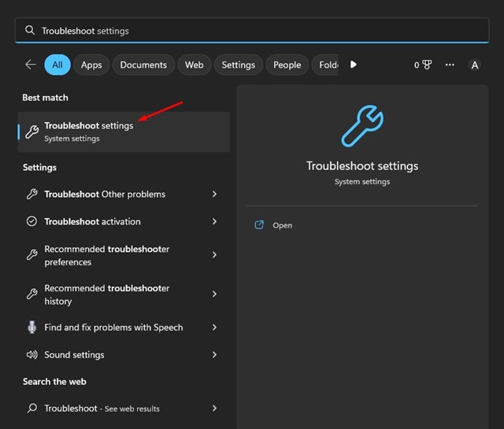Image resolution: width=504 pixels, height=429 pixels.
Task: Click the microphone icon for Speech problems
Action: pyautogui.click(x=31, y=327)
